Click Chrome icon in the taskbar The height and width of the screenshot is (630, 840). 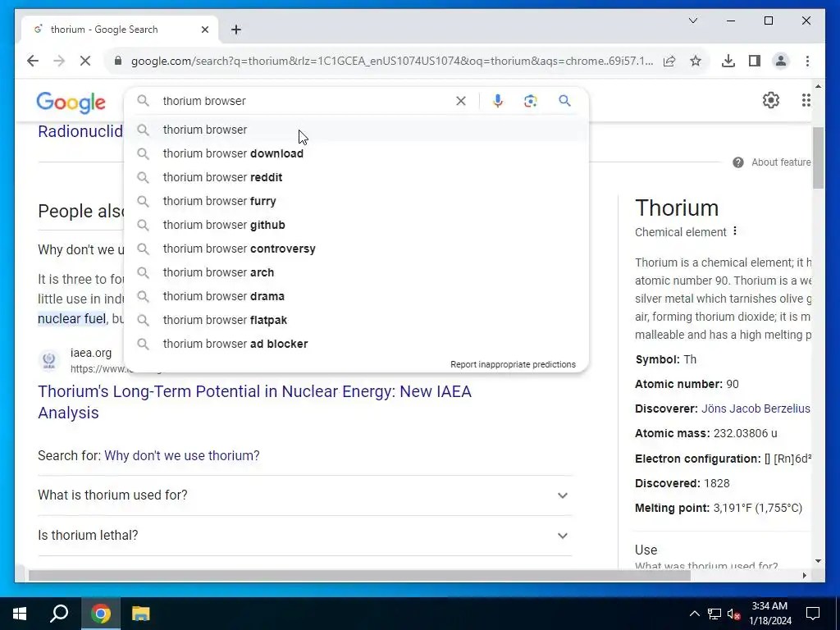tap(101, 614)
